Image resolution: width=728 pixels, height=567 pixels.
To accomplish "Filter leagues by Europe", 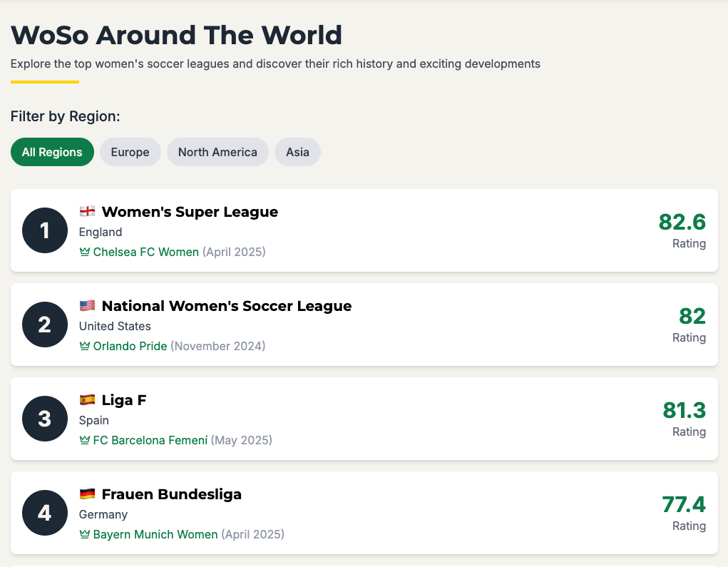I will [x=130, y=152].
